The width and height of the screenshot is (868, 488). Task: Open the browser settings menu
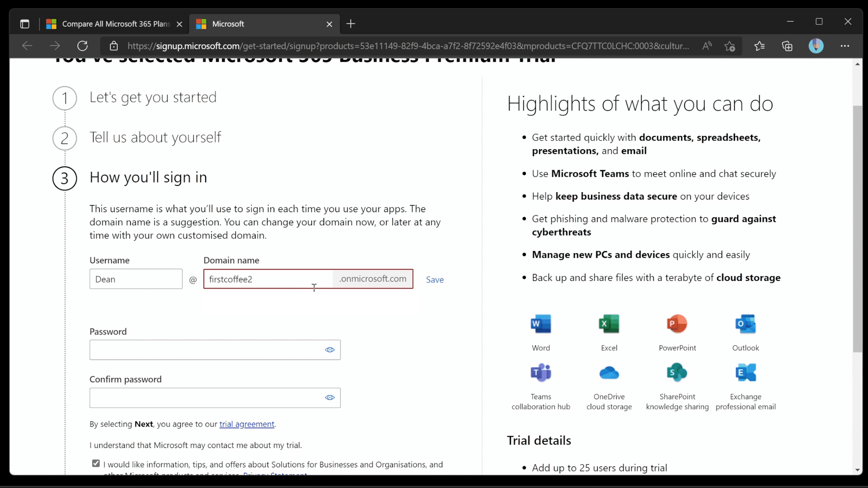coord(845,46)
